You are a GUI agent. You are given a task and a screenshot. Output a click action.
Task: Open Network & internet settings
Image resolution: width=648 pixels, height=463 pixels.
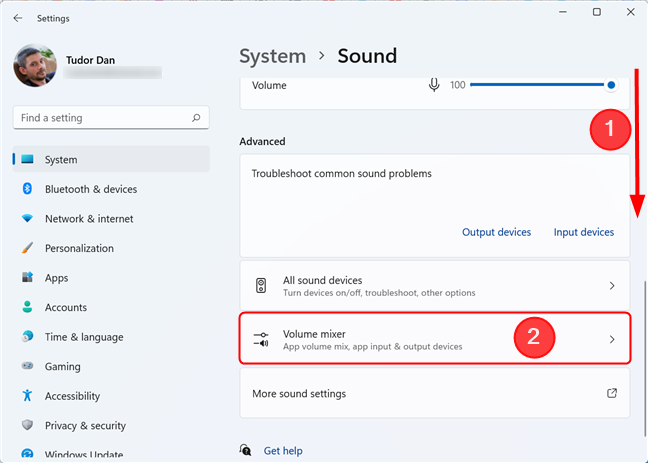click(x=111, y=219)
